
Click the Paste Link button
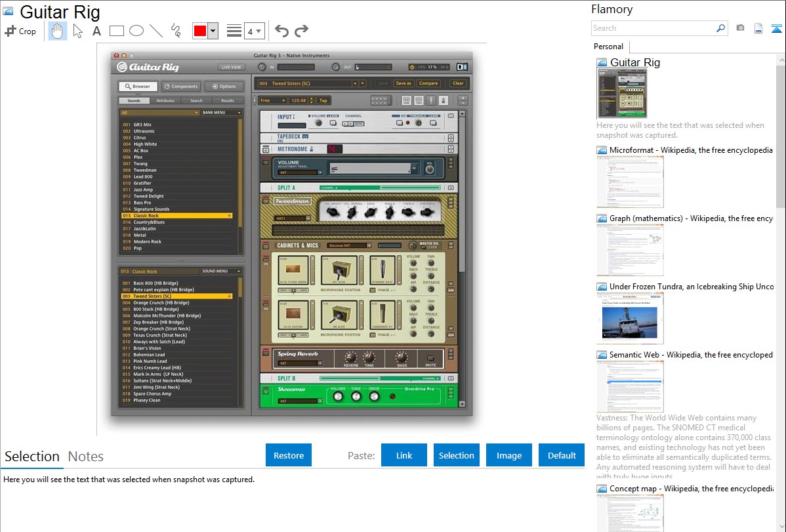point(404,455)
